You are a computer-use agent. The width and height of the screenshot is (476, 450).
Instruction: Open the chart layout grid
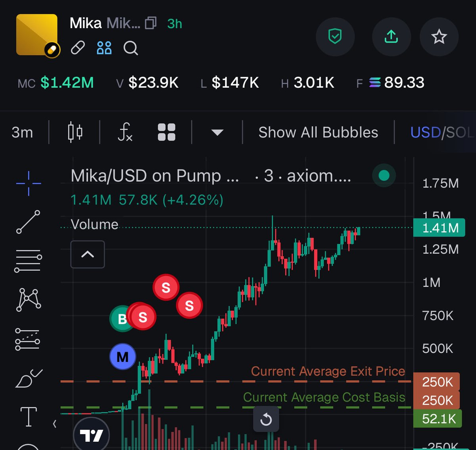click(167, 132)
